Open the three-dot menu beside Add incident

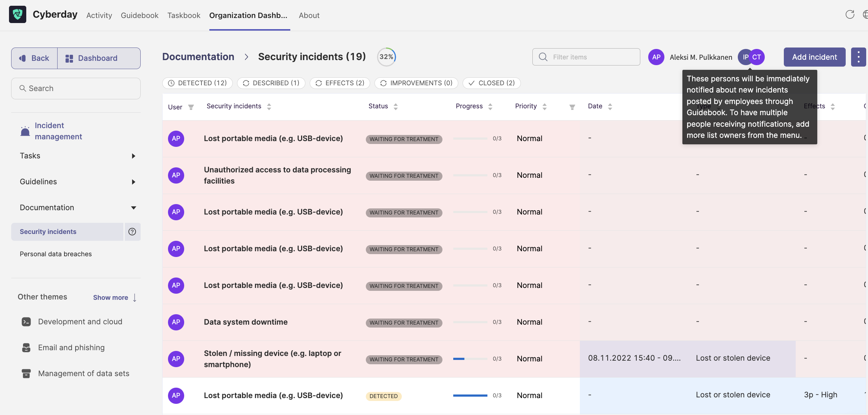858,57
